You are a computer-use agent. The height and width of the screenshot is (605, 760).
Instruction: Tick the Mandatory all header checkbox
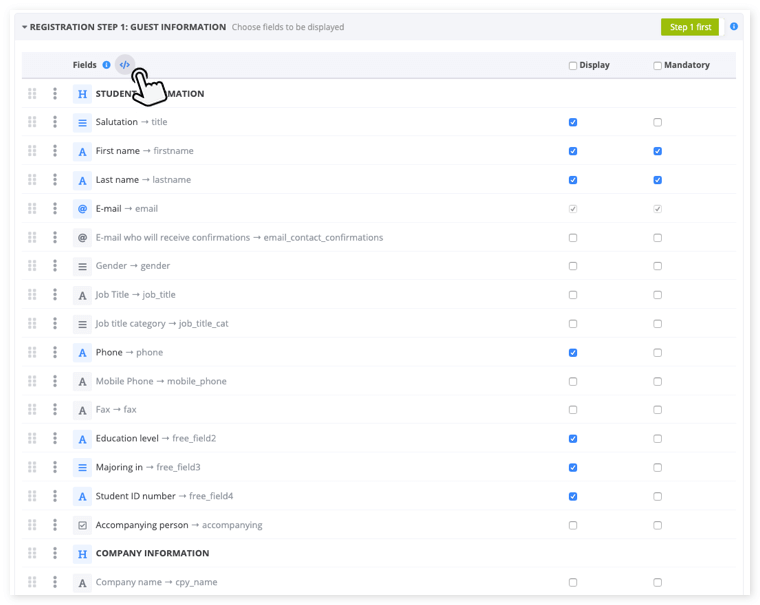657,66
